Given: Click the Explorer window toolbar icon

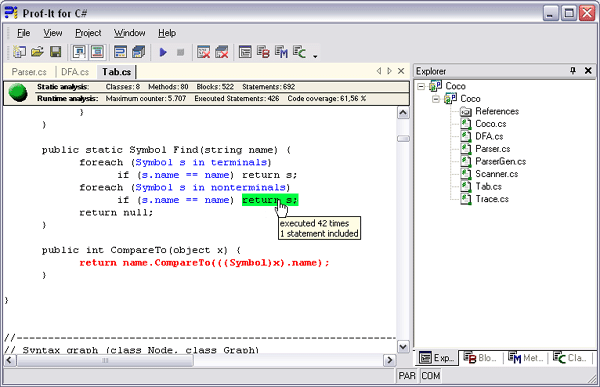Looking at the screenshot, I should coord(245,52).
